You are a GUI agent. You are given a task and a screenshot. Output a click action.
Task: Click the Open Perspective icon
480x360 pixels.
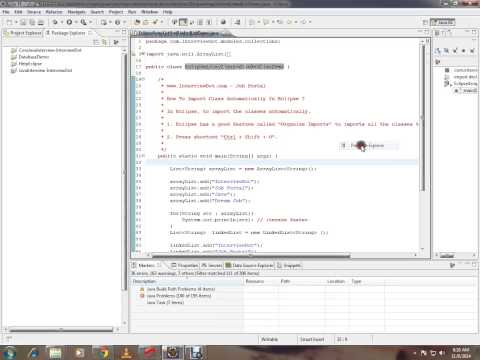tap(425, 22)
